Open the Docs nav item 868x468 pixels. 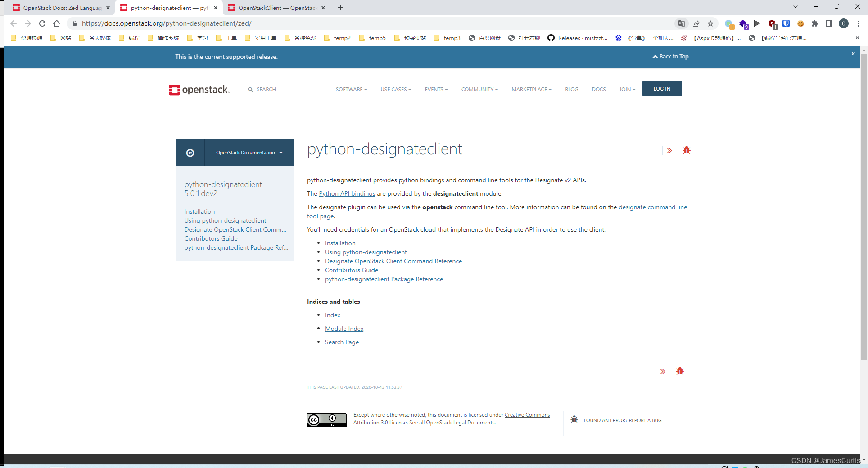(599, 90)
